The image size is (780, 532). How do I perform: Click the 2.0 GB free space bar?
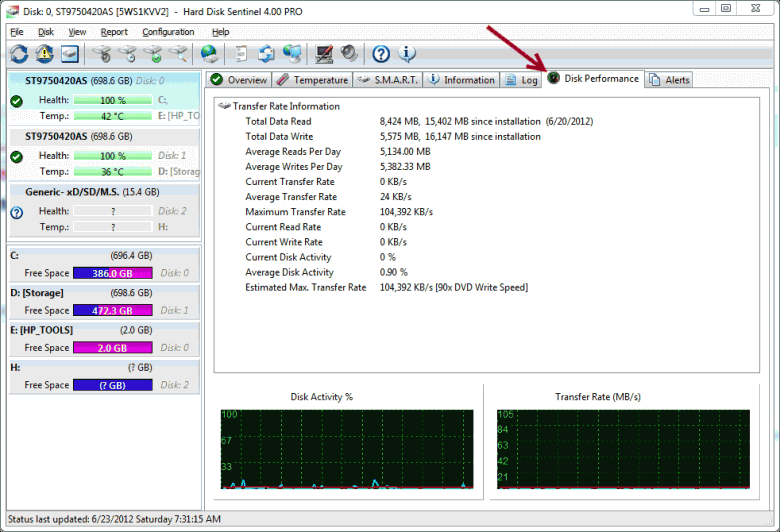point(113,348)
